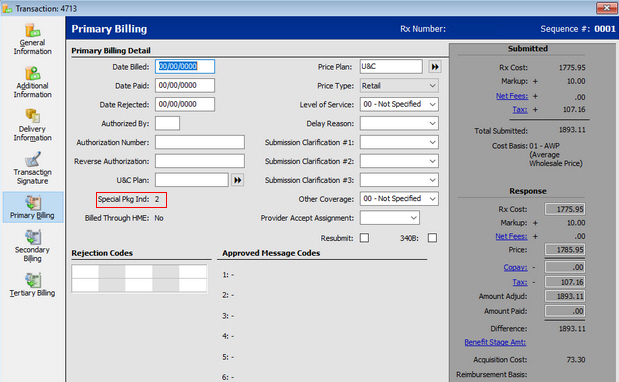Viewport: 619px width, 382px height.
Task: Click the Authorized By field
Action: 167,123
